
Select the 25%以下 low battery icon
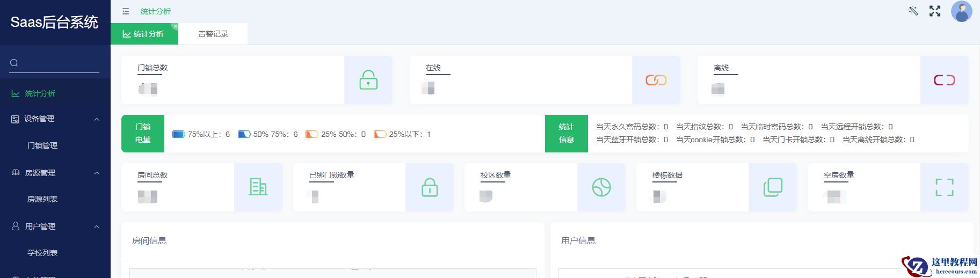click(x=380, y=134)
